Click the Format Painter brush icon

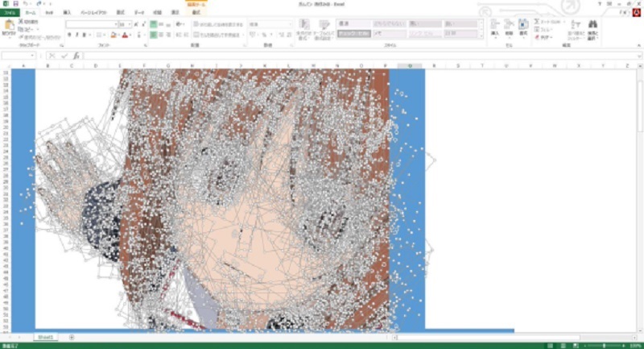tap(21, 37)
